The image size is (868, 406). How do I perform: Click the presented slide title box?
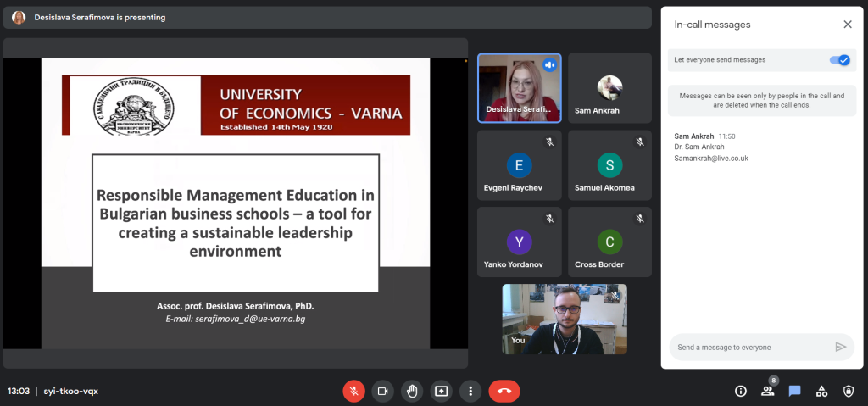pos(236,223)
